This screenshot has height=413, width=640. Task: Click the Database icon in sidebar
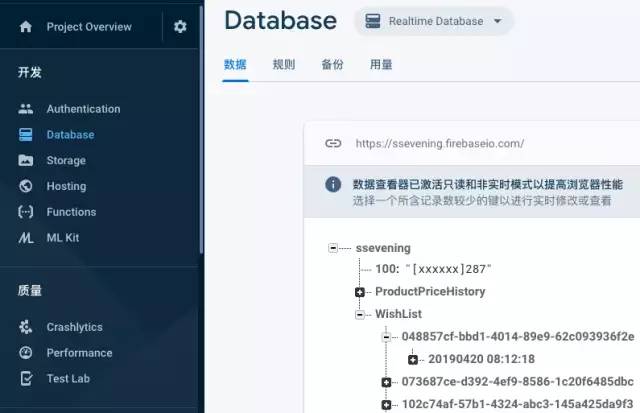[x=26, y=135]
